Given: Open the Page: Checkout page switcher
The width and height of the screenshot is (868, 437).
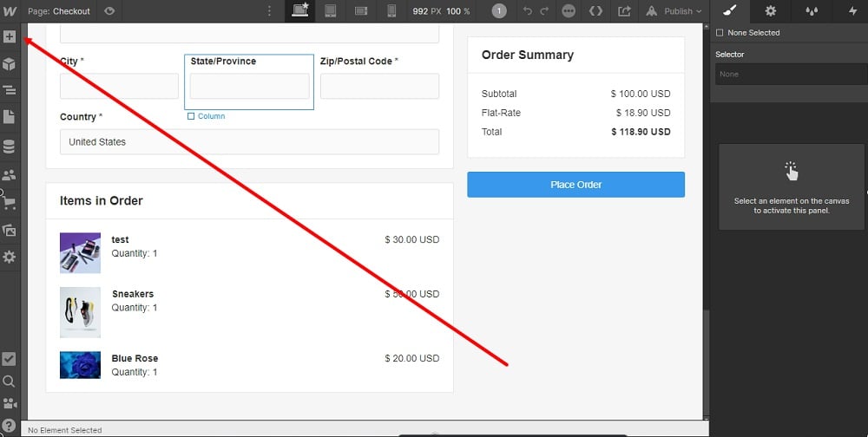Looking at the screenshot, I should [59, 11].
